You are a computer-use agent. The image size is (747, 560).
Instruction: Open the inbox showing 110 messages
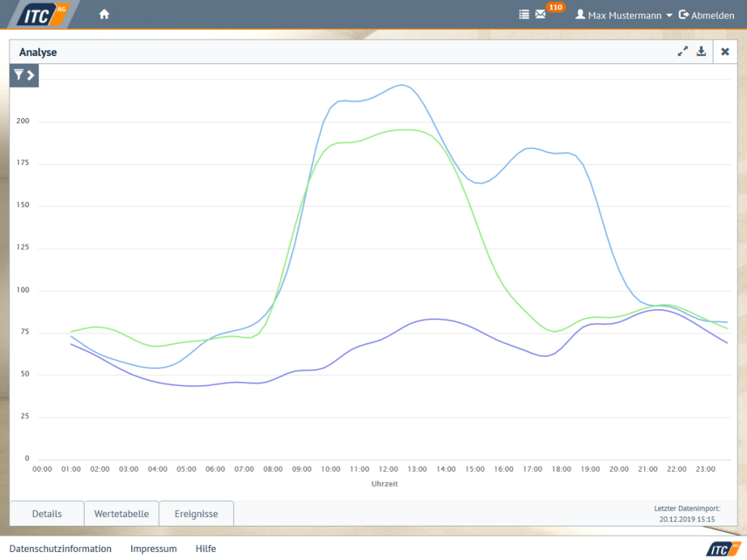pos(540,14)
